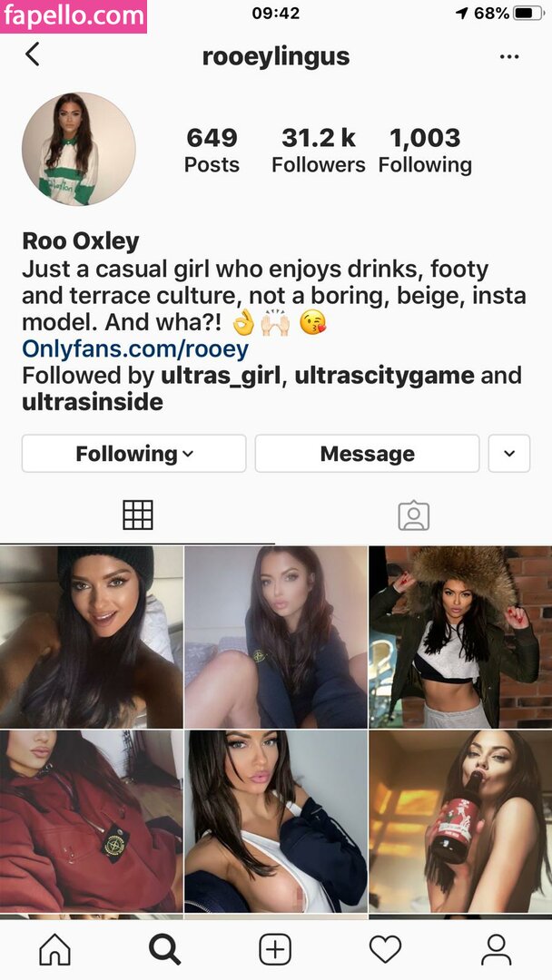
Task: Open own profile person icon
Action: click(496, 949)
